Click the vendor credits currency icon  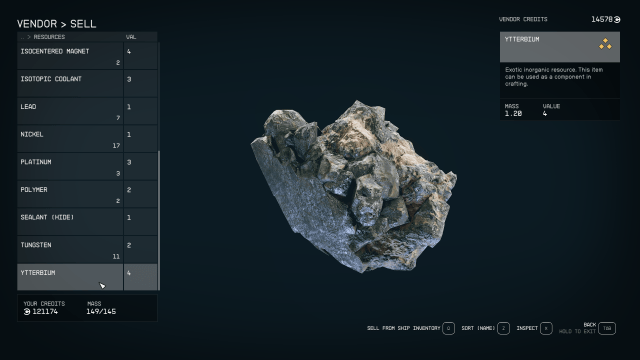click(x=617, y=19)
